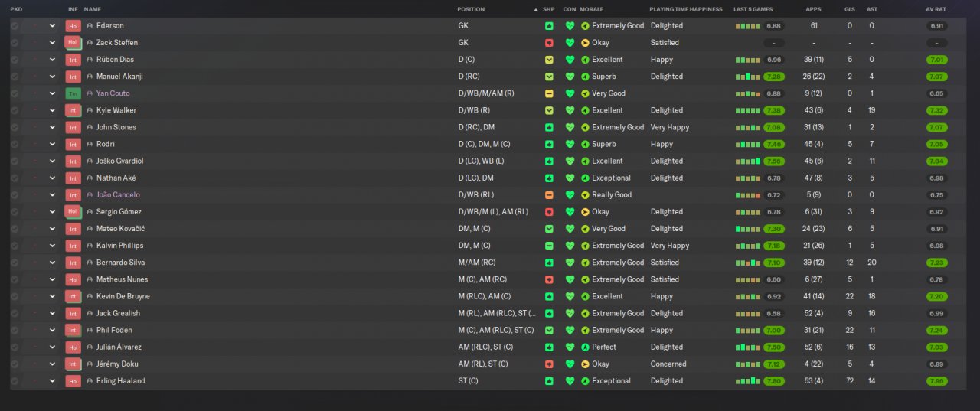Click Sergio Gómez's yellow Okay morale icon
The width and height of the screenshot is (980, 411).
click(586, 211)
